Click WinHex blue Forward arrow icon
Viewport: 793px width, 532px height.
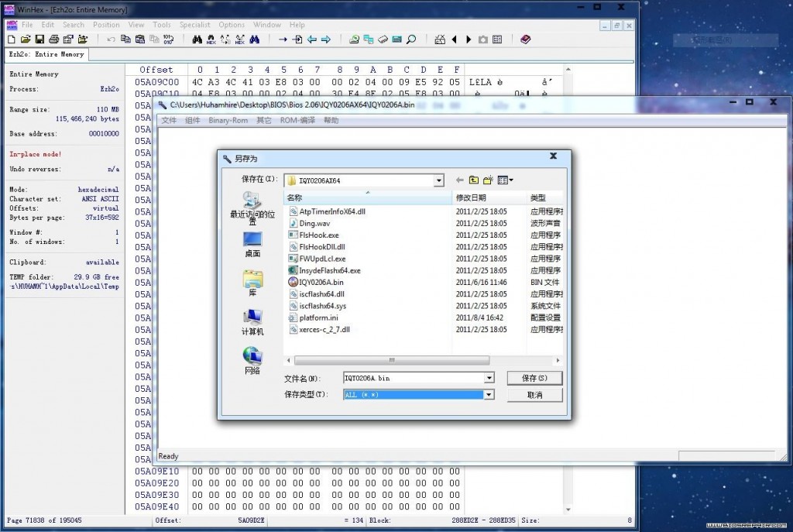click(326, 39)
